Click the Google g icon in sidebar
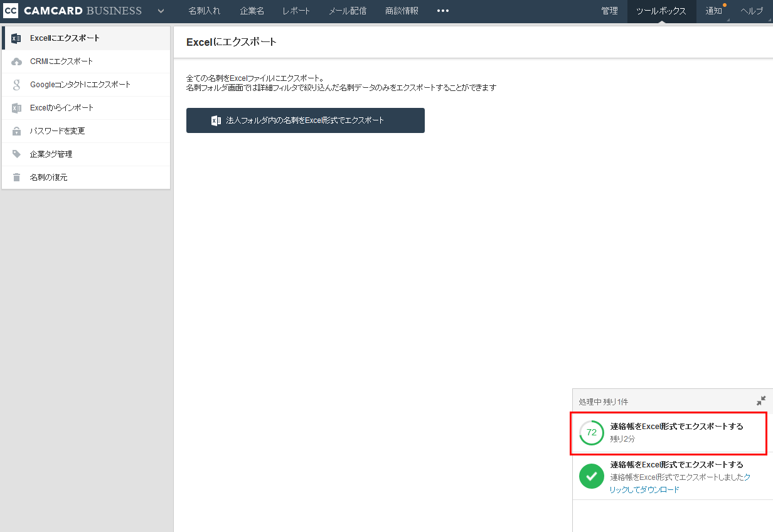This screenshot has width=773, height=532. (17, 85)
